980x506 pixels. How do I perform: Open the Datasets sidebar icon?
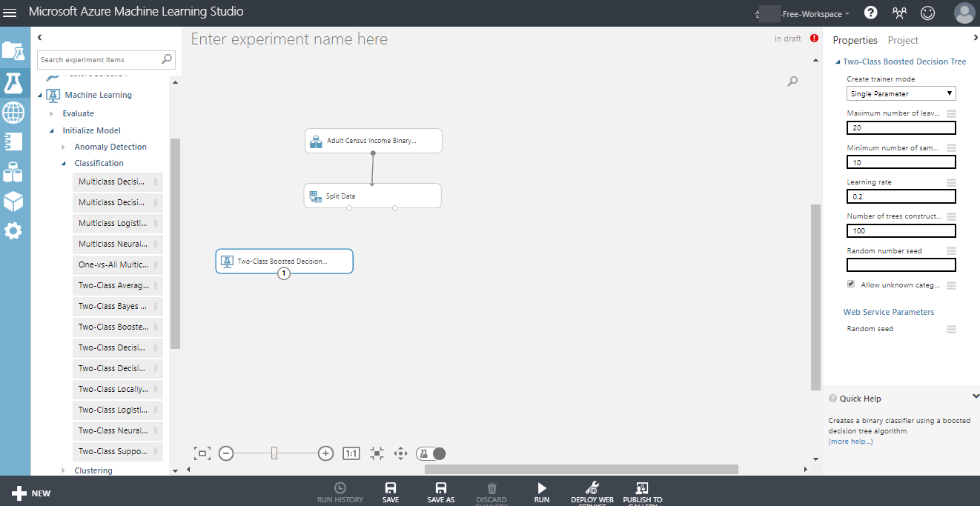[x=13, y=172]
